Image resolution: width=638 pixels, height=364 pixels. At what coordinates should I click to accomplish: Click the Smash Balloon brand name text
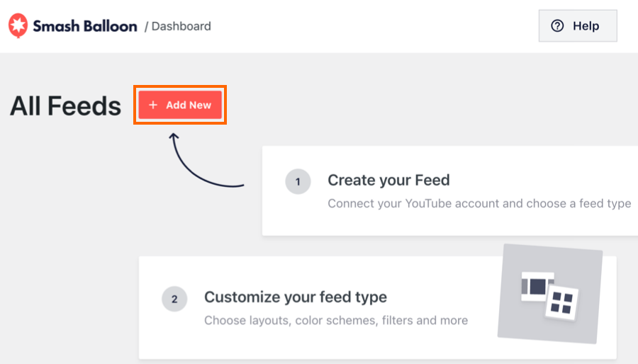(x=84, y=26)
